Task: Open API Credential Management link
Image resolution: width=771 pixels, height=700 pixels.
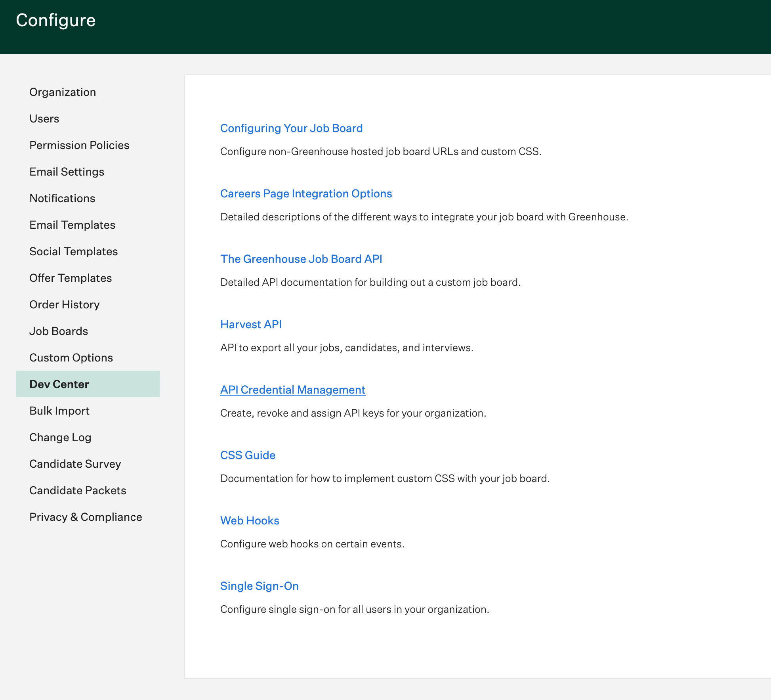Action: pos(292,390)
